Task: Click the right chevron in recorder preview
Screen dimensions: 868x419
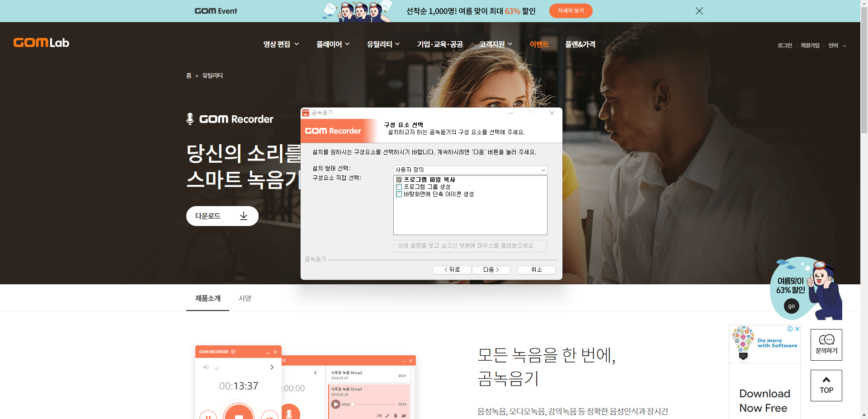Action: coord(272,367)
